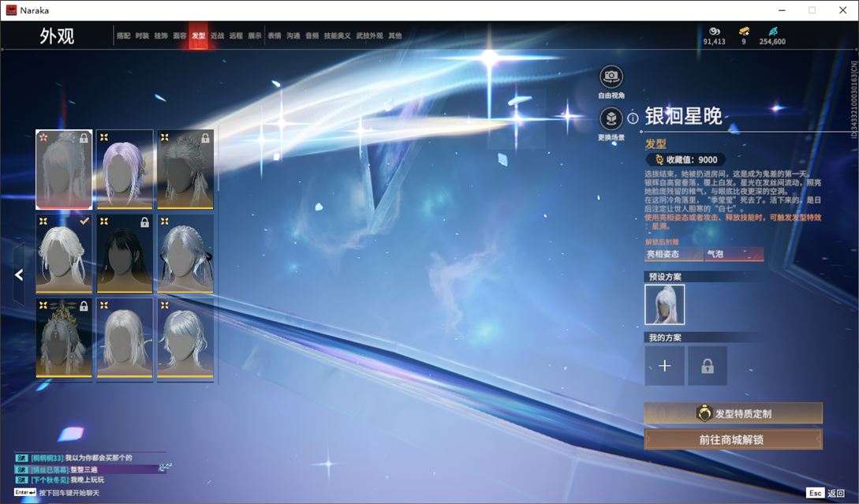Switch to the 挂饰 tab
Image resolution: width=859 pixels, height=504 pixels.
tap(160, 35)
